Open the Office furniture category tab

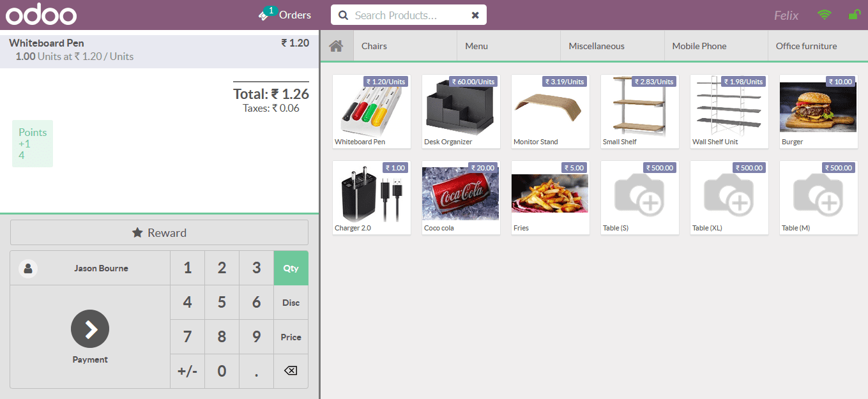(818, 46)
